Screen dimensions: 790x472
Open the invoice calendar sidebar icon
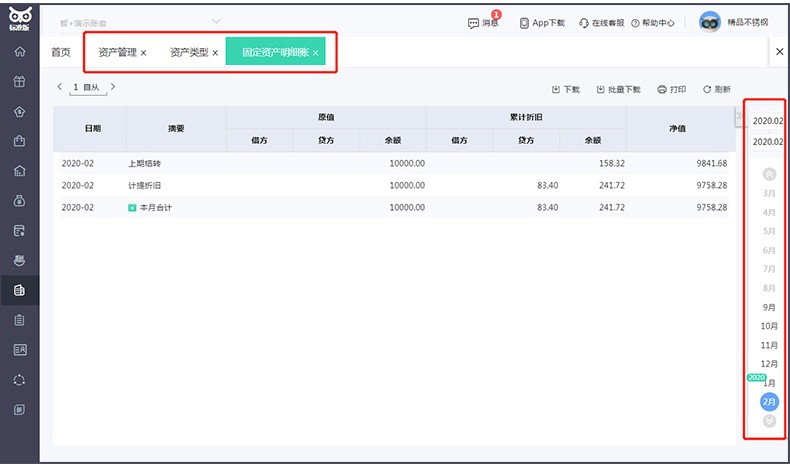pos(20,231)
